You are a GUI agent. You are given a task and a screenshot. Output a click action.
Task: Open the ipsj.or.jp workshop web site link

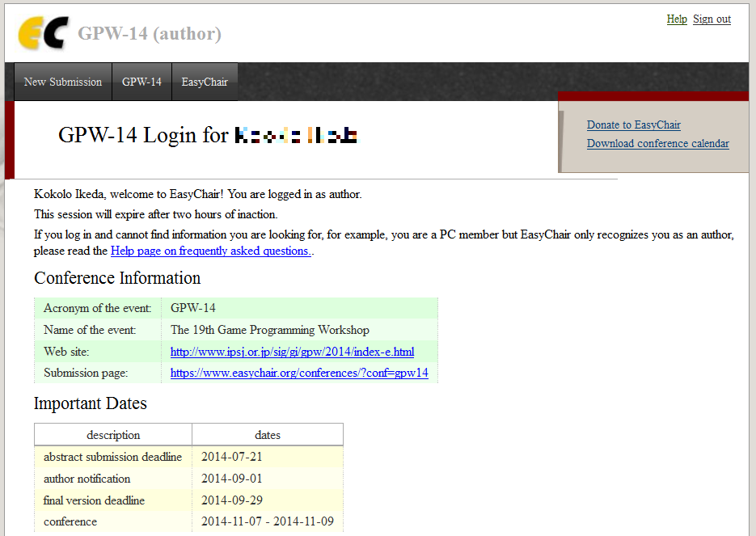tap(292, 352)
